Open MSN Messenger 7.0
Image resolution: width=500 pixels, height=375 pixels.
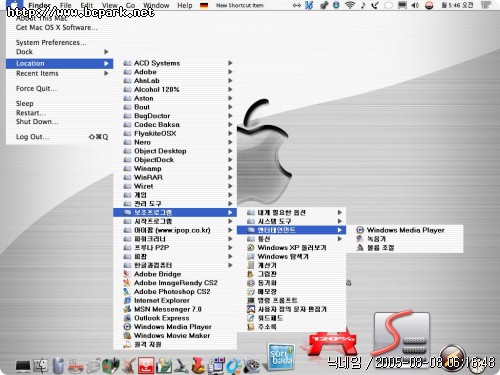[175, 309]
